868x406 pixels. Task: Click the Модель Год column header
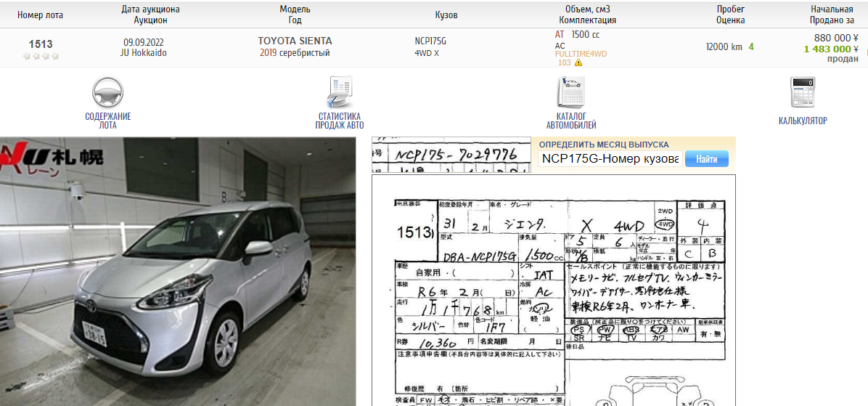(x=295, y=15)
